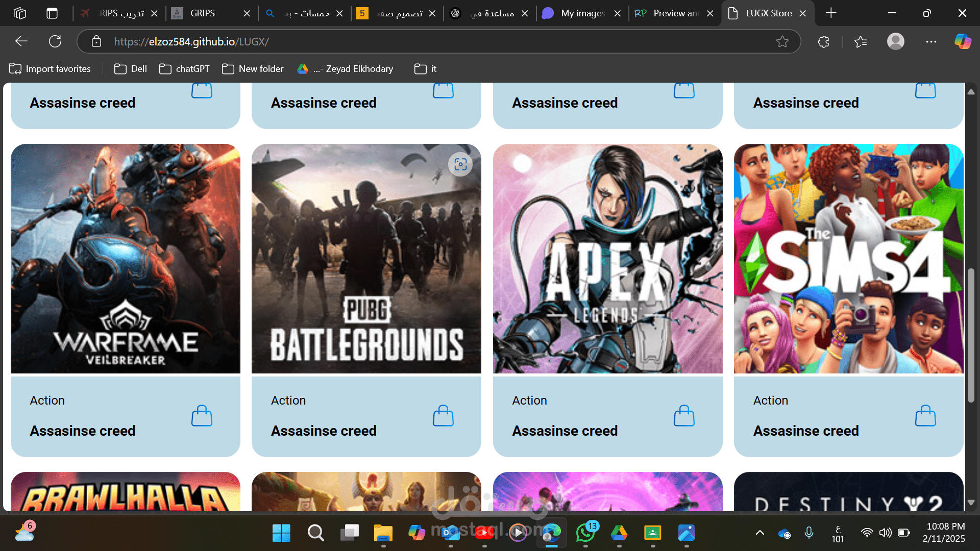This screenshot has height=551, width=980.
Task: Add this page to favorites star icon
Action: (x=782, y=42)
